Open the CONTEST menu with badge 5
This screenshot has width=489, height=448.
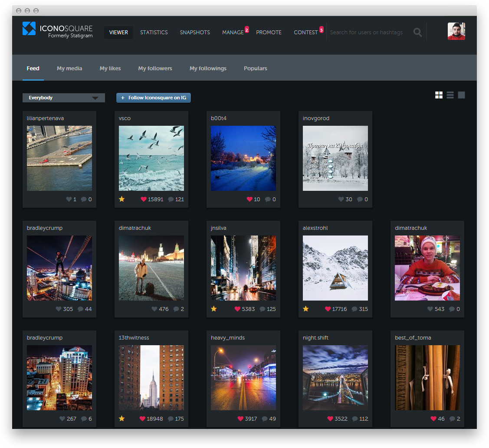click(x=305, y=33)
